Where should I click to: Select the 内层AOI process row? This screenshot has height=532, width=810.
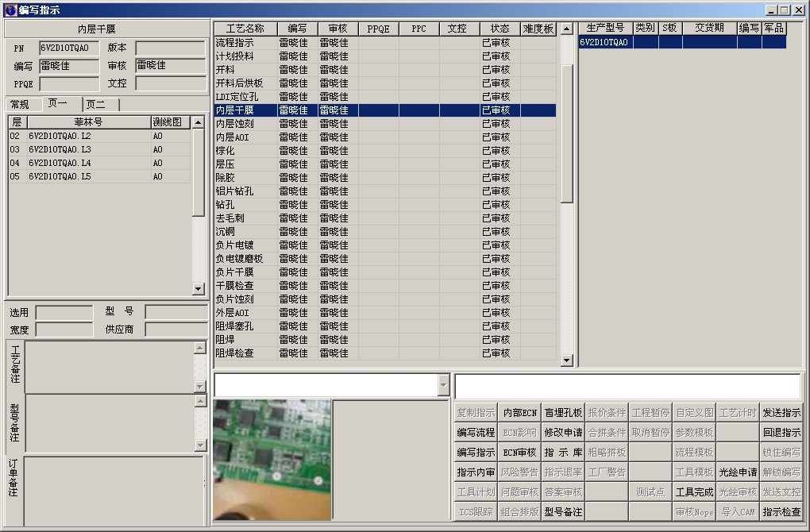pos(385,137)
